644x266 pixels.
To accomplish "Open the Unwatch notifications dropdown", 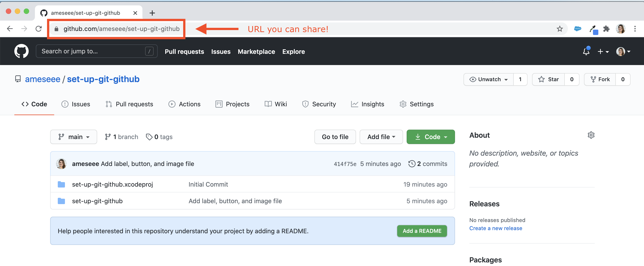I will point(489,79).
